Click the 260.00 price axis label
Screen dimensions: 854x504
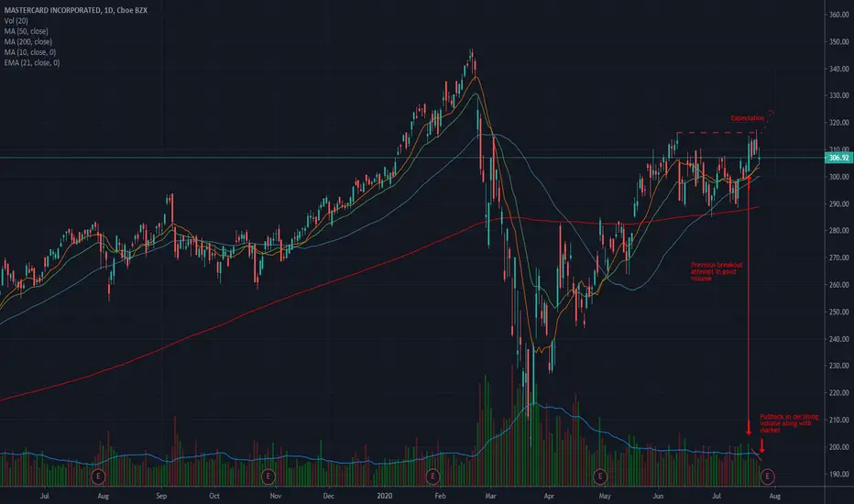(x=838, y=284)
